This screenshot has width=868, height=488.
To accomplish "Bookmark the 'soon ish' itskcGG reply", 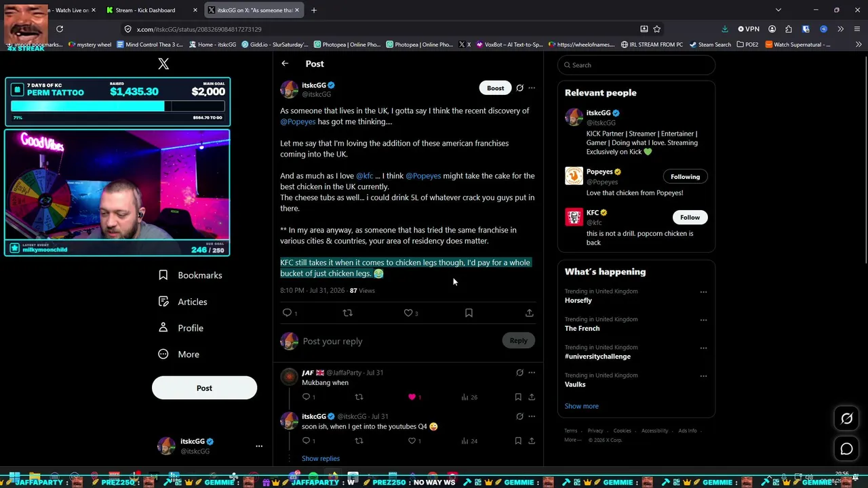I will click(518, 441).
